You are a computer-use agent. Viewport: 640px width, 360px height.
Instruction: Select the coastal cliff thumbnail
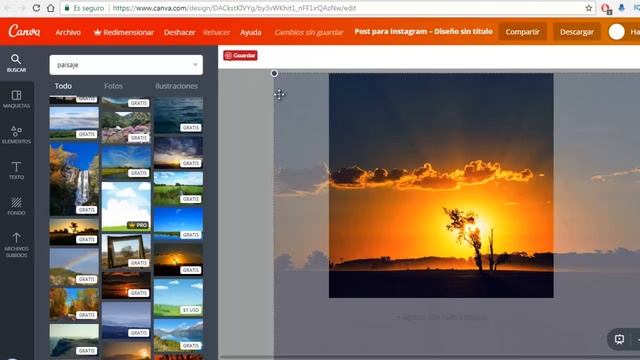(x=74, y=340)
